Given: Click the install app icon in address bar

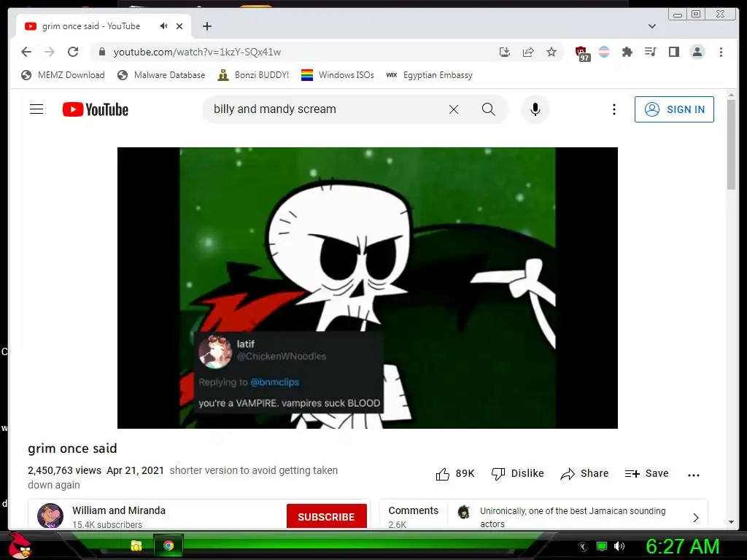Looking at the screenshot, I should tap(505, 52).
